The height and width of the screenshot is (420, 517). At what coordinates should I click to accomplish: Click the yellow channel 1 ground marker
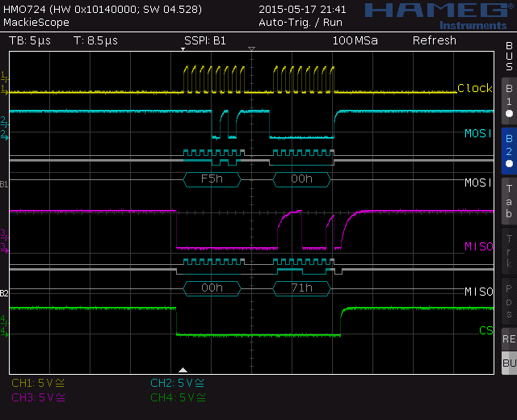click(x=4, y=90)
